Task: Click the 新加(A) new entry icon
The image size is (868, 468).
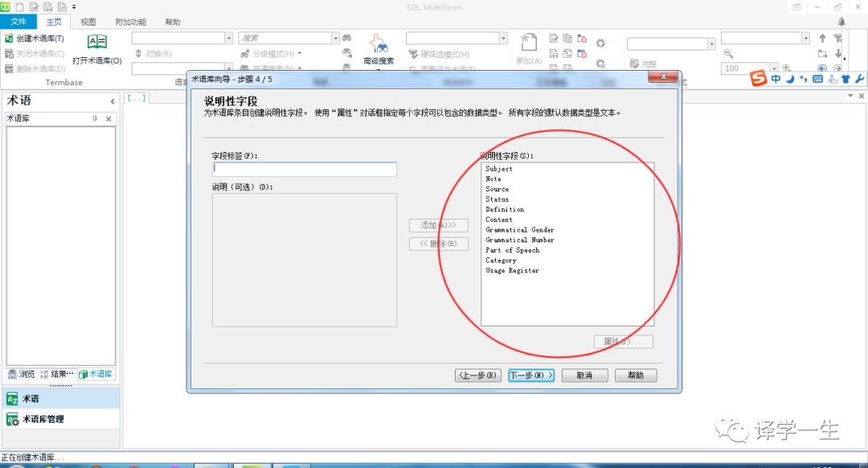Action: pos(529,43)
